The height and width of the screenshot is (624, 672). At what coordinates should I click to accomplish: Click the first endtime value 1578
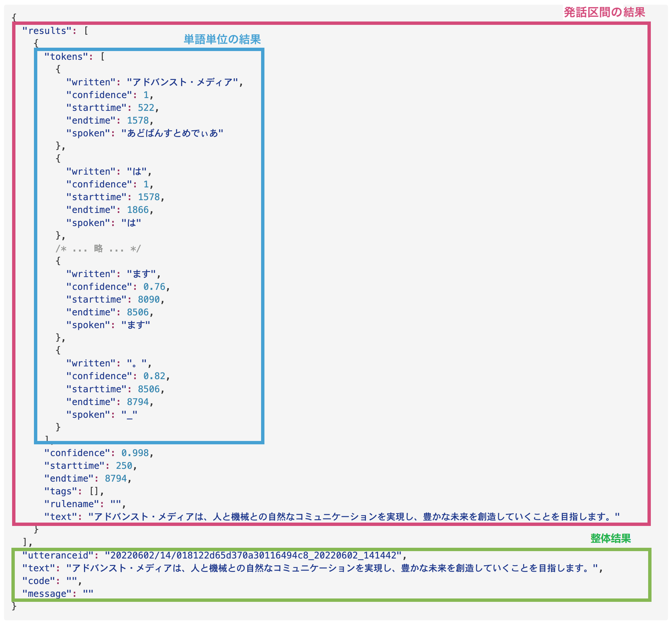coord(138,121)
